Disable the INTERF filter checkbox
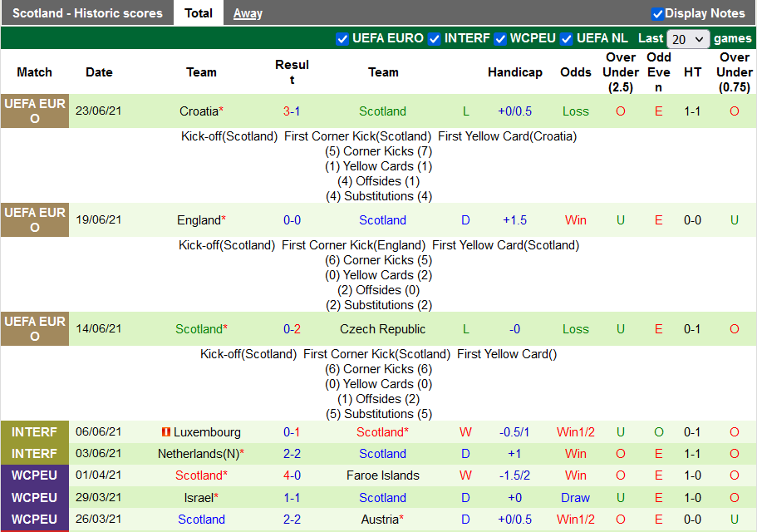The image size is (757, 532). [x=435, y=39]
